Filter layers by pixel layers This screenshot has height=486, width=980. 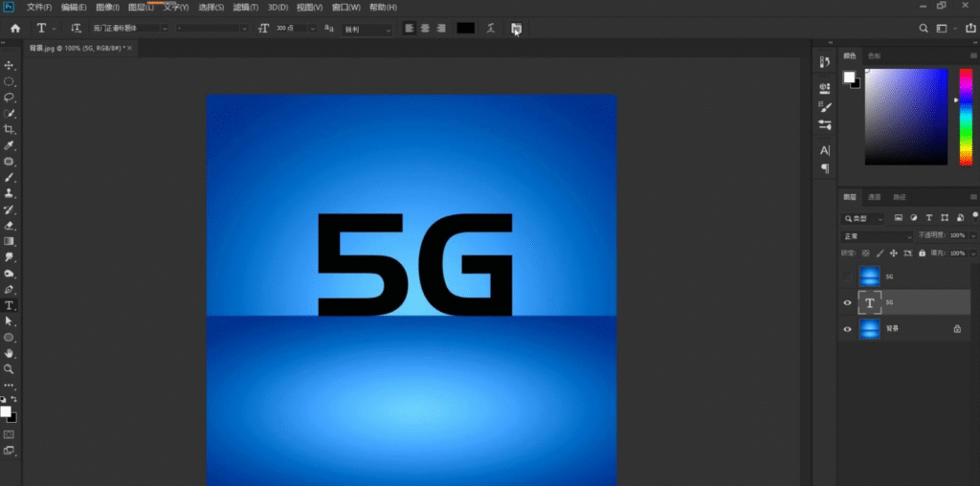[x=898, y=218]
